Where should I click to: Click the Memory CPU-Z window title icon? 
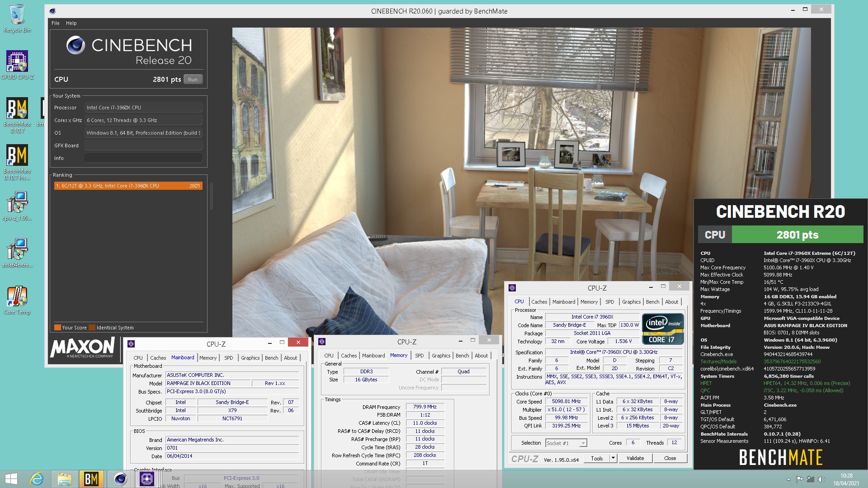pos(322,342)
